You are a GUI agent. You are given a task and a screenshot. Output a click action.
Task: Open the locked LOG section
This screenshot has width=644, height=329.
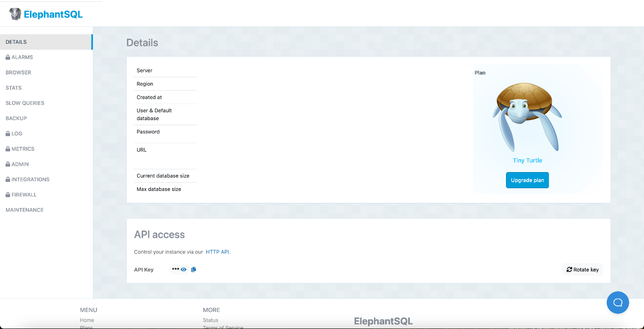pos(46,133)
